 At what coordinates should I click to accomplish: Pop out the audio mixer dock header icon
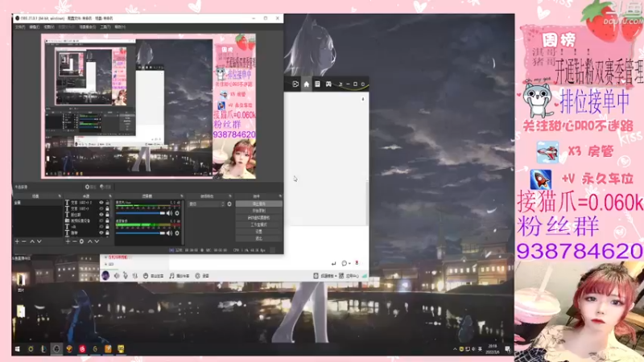[182, 196]
